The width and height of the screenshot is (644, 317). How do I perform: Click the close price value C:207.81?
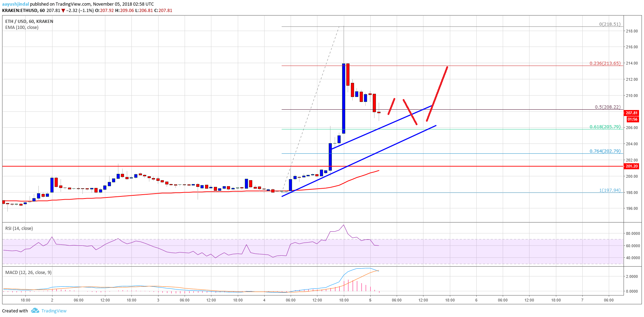[163, 10]
